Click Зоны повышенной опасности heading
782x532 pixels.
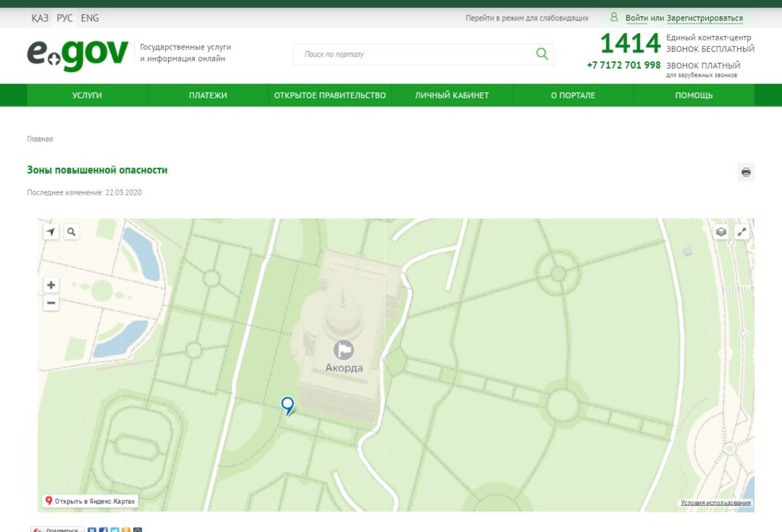click(97, 170)
